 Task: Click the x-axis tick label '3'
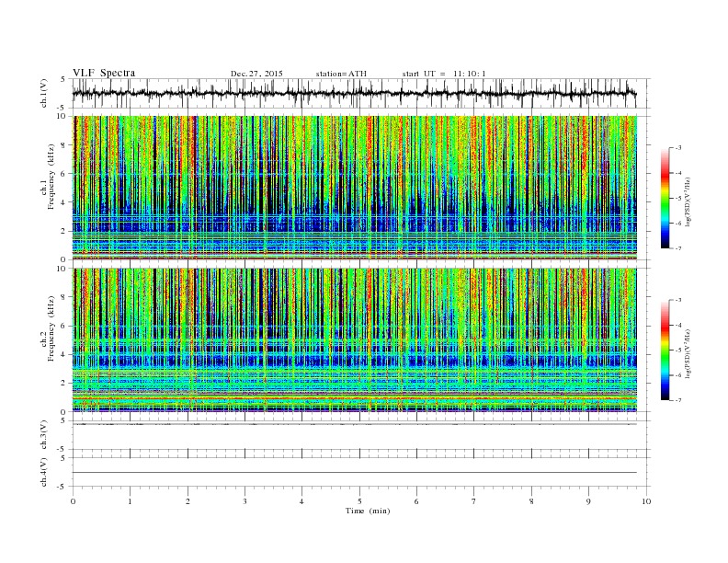pyautogui.click(x=245, y=501)
